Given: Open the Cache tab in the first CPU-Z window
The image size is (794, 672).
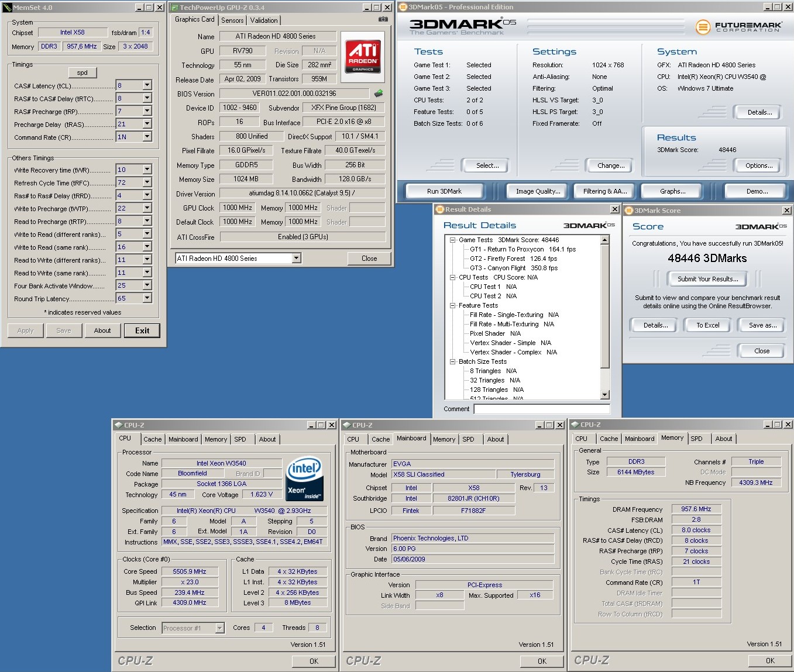Looking at the screenshot, I should pos(153,439).
